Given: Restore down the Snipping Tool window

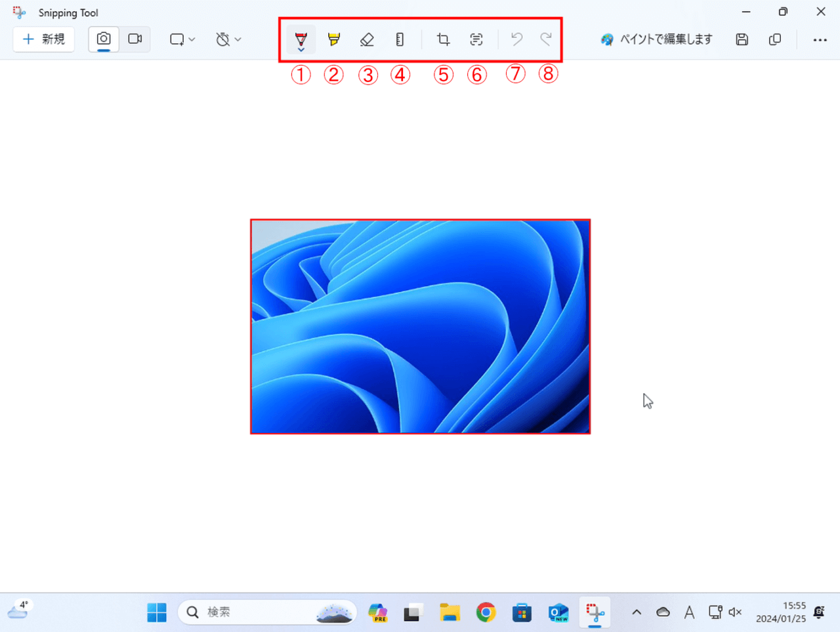Looking at the screenshot, I should tap(783, 12).
